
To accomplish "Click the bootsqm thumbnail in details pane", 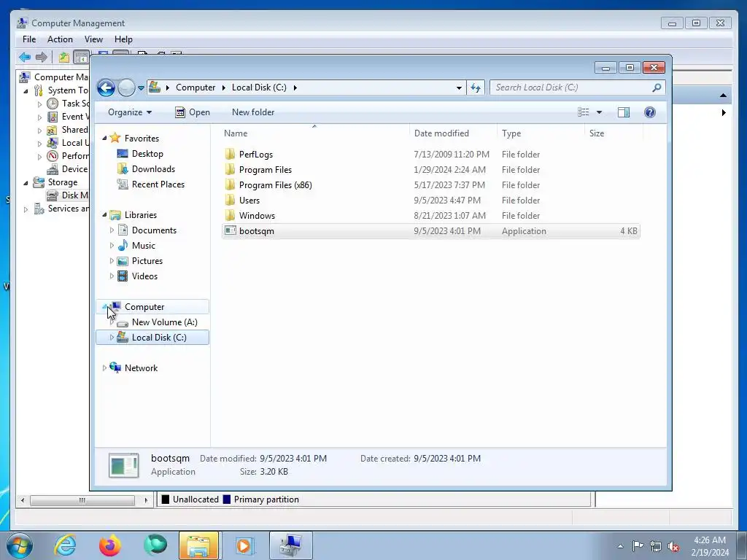I will [x=124, y=465].
